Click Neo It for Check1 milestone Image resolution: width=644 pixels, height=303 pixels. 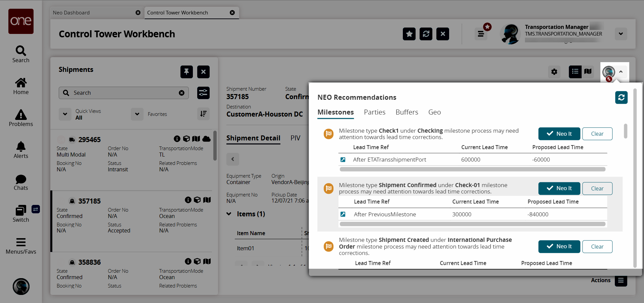tap(559, 134)
